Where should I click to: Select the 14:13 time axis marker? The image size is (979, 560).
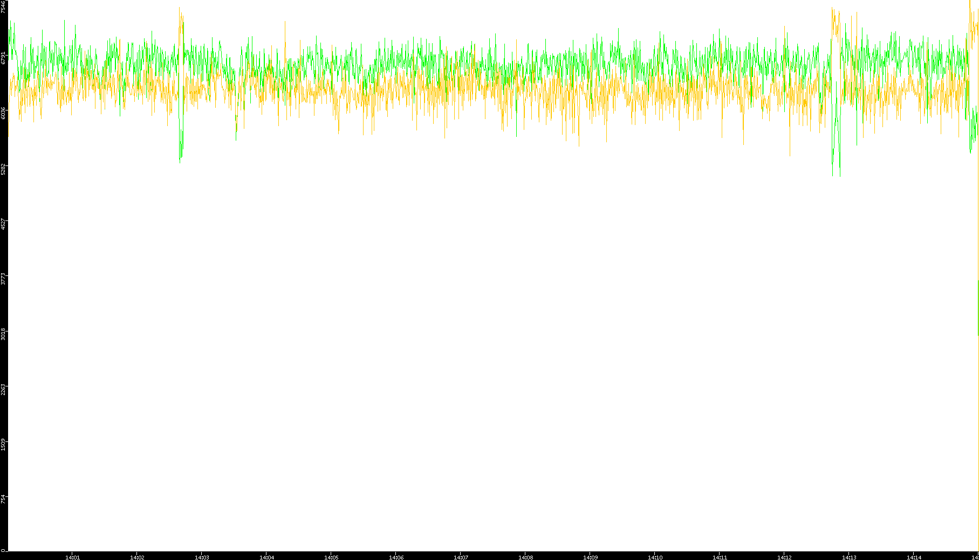[849, 557]
